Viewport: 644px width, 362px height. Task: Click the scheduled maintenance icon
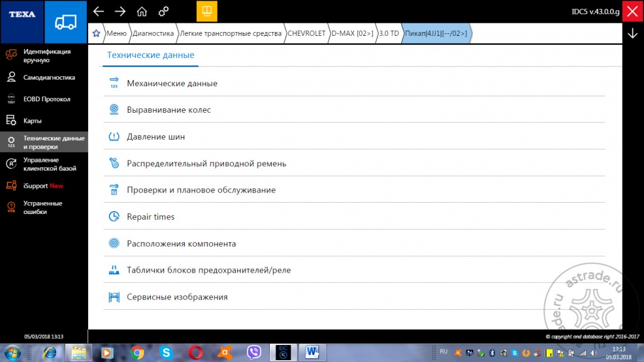(114, 189)
